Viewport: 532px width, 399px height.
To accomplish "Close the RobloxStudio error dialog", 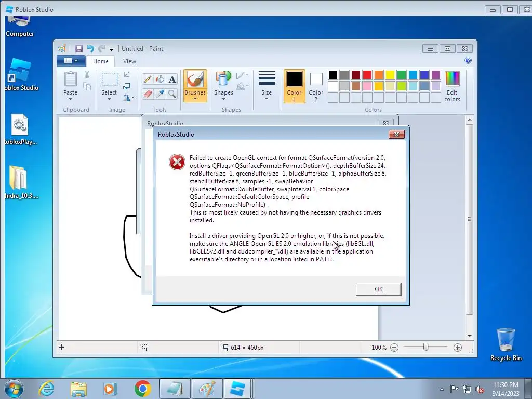I will coord(396,135).
